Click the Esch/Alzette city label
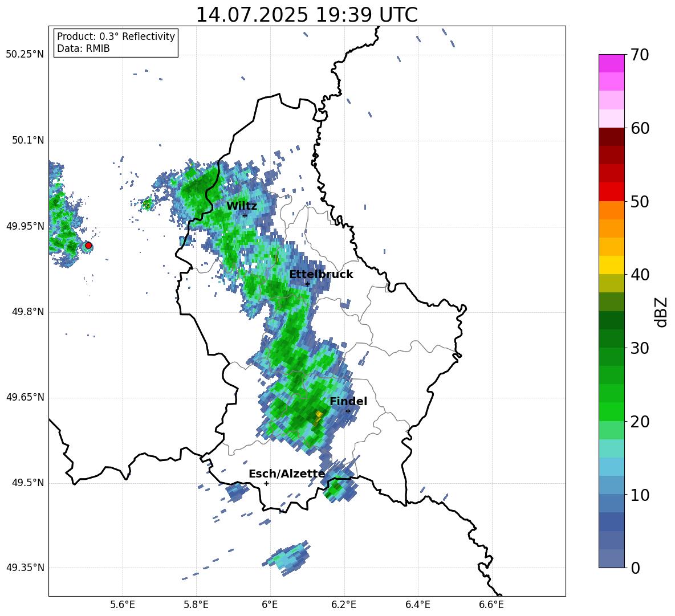Screen dimensions: 675x616 287,474
